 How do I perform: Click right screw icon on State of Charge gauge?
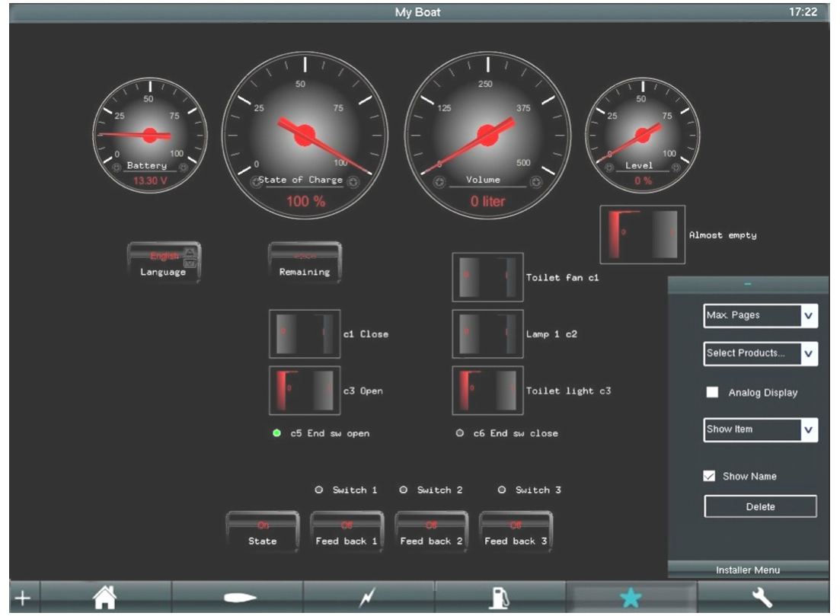353,182
